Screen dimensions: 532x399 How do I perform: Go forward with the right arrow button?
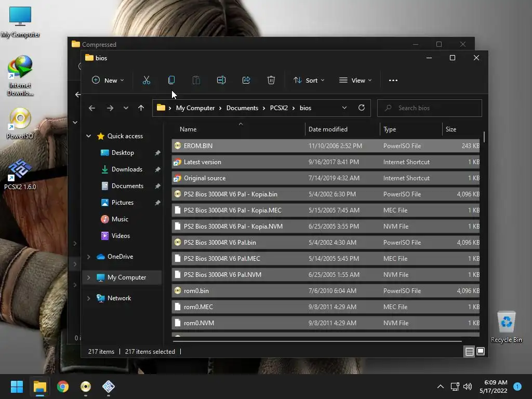[110, 108]
